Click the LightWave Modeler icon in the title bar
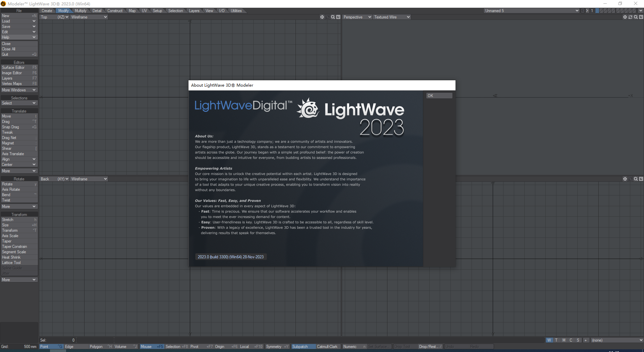Image resolution: width=644 pixels, height=352 pixels. (3, 4)
